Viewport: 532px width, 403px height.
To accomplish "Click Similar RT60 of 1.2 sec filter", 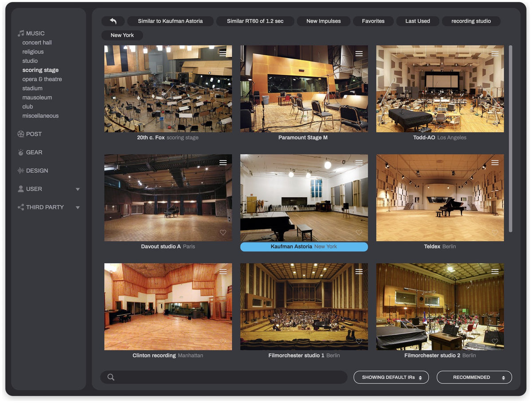I will 255,21.
